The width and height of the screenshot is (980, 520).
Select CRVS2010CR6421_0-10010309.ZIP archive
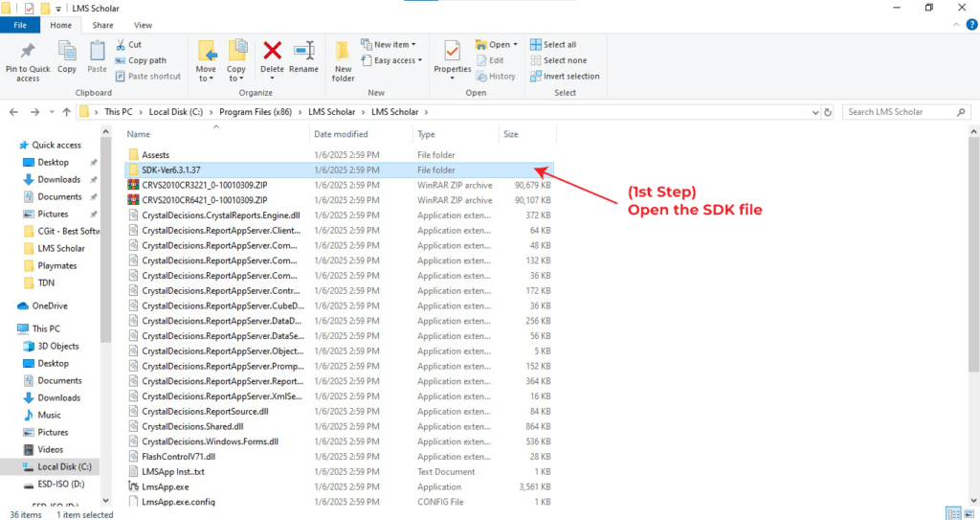[340, 200]
